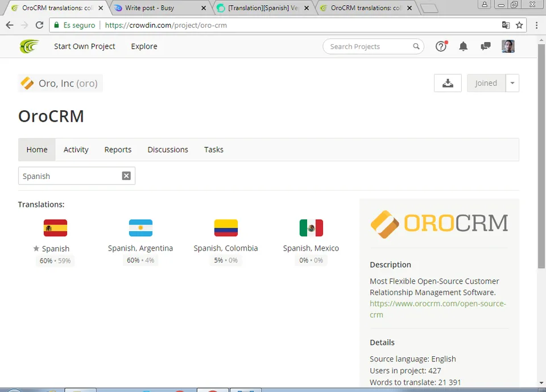Screen dimensions: 546x392
Task: Click the Crowdin logo icon
Action: [29, 46]
